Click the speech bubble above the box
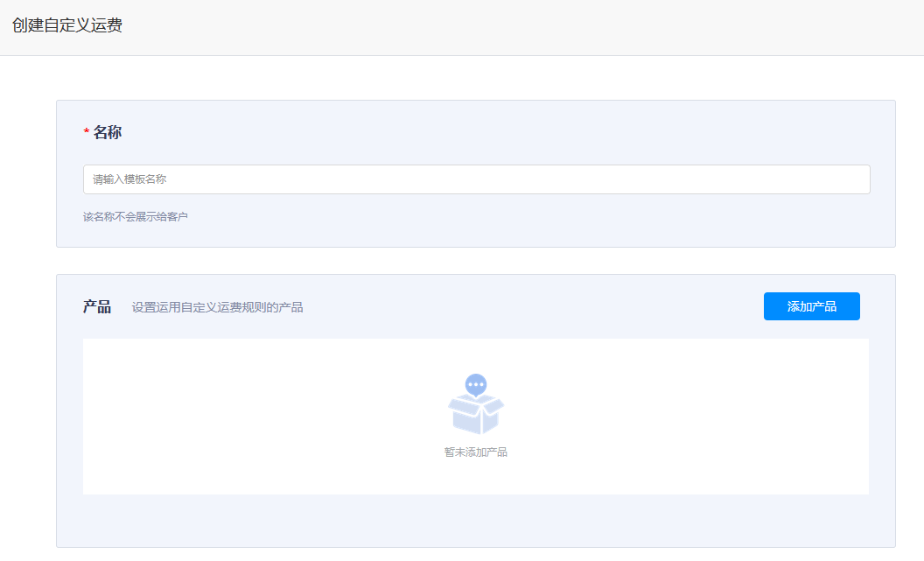Image resolution: width=924 pixels, height=561 pixels. click(x=476, y=384)
